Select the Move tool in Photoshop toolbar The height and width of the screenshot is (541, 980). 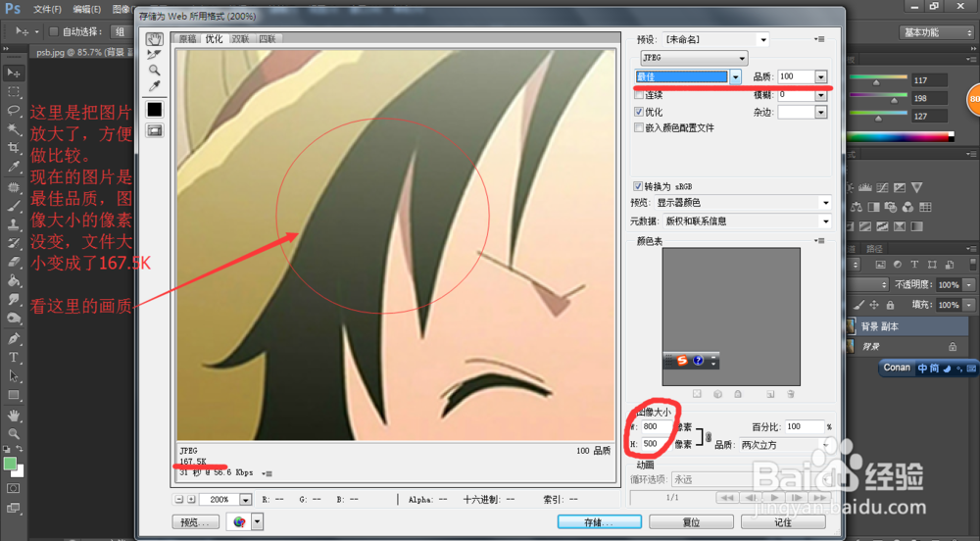pos(13,74)
